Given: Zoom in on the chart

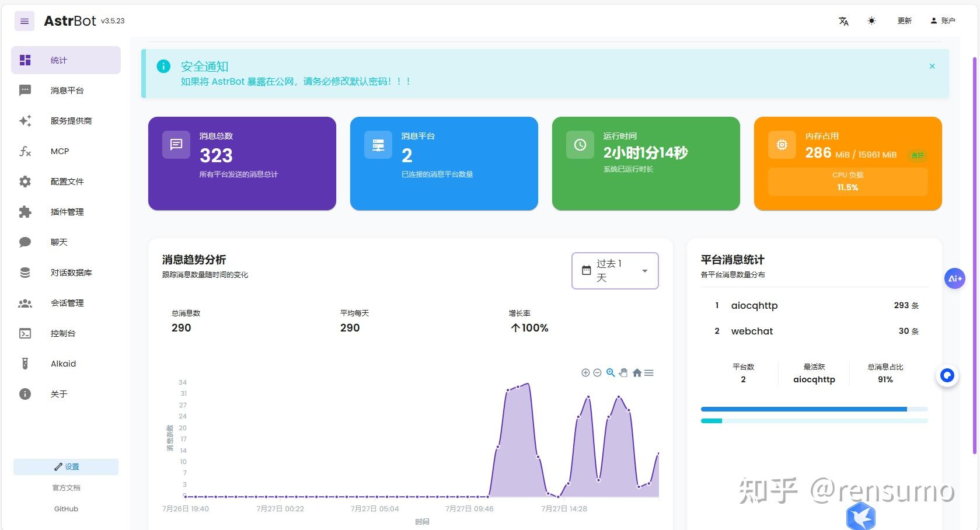Looking at the screenshot, I should pos(585,373).
